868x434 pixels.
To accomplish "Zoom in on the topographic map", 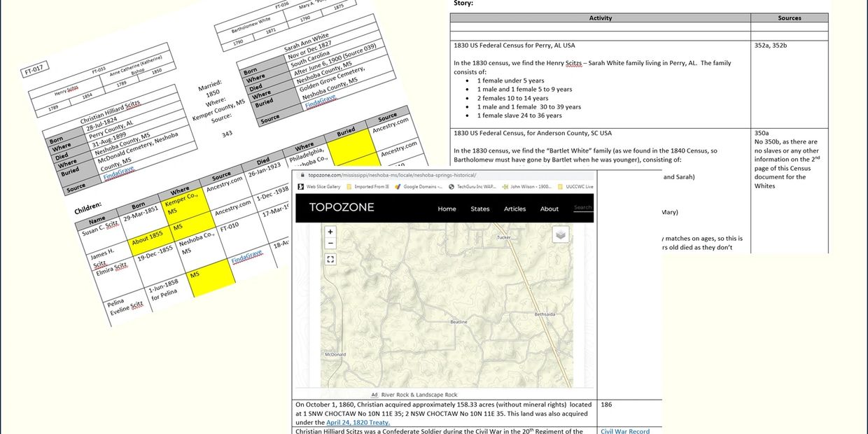I will click(x=330, y=232).
